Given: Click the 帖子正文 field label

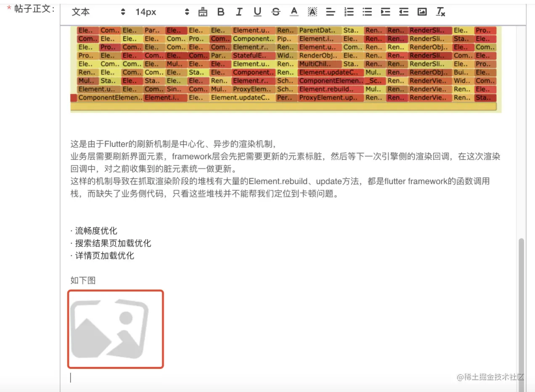Looking at the screenshot, I should pyautogui.click(x=35, y=8).
